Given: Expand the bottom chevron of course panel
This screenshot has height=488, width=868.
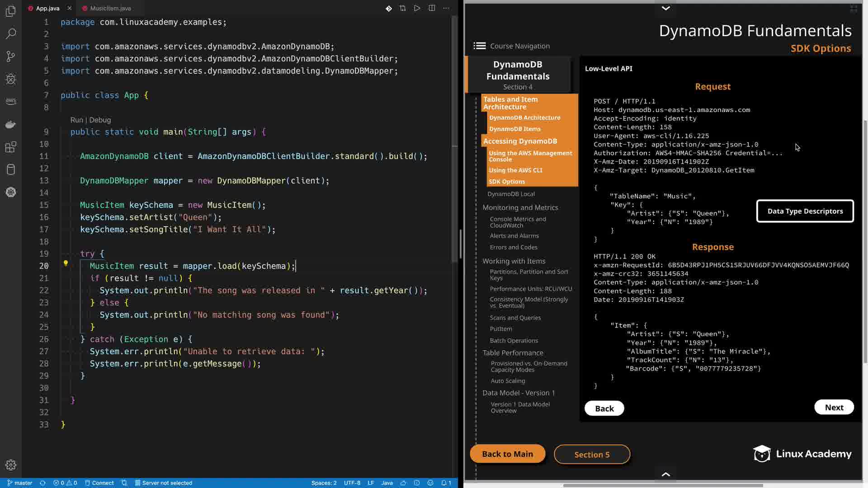Looking at the screenshot, I should tap(665, 474).
